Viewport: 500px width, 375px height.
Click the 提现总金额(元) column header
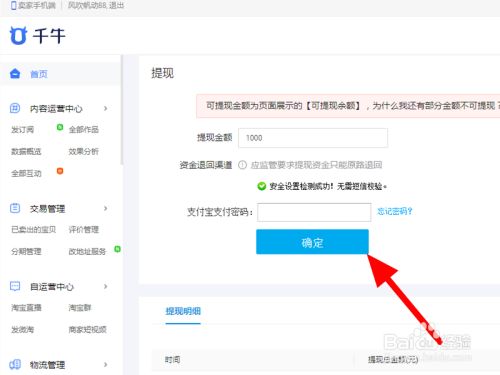[x=393, y=360]
